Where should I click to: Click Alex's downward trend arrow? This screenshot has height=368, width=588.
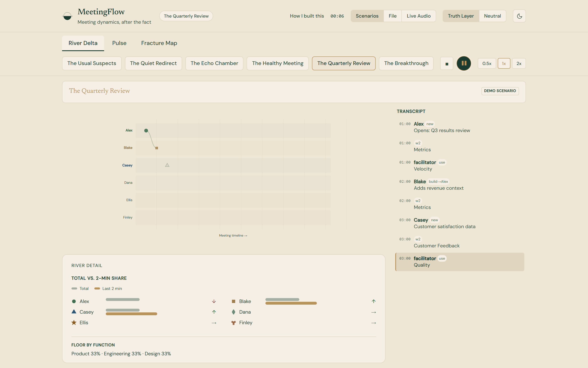pyautogui.click(x=214, y=301)
